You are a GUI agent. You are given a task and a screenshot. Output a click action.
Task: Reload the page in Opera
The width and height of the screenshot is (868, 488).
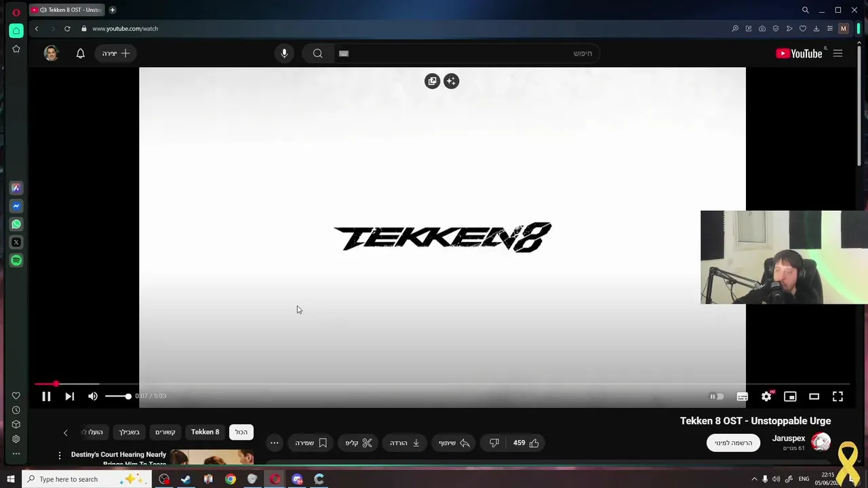click(x=67, y=28)
